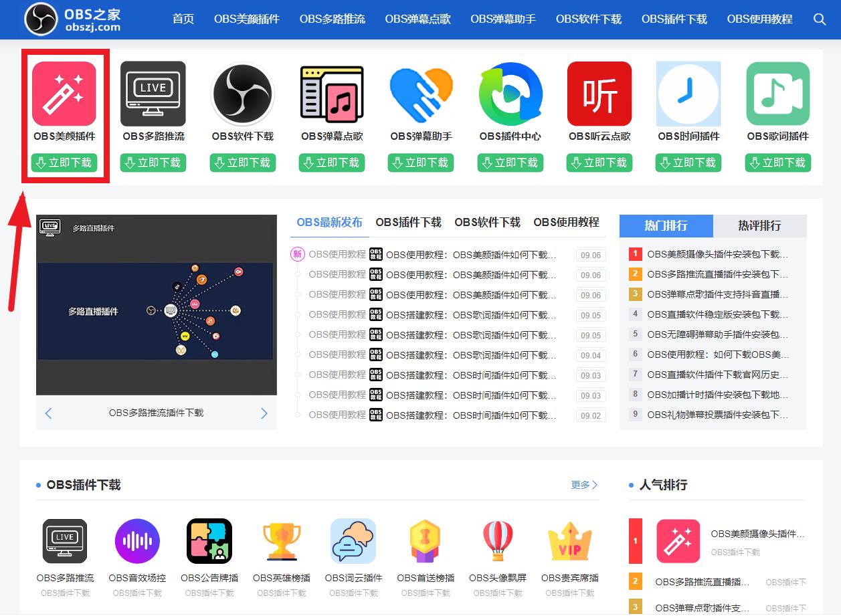Image resolution: width=841 pixels, height=616 pixels.
Task: Click 立即下载 under OBS软件下载
Action: pyautogui.click(x=242, y=163)
